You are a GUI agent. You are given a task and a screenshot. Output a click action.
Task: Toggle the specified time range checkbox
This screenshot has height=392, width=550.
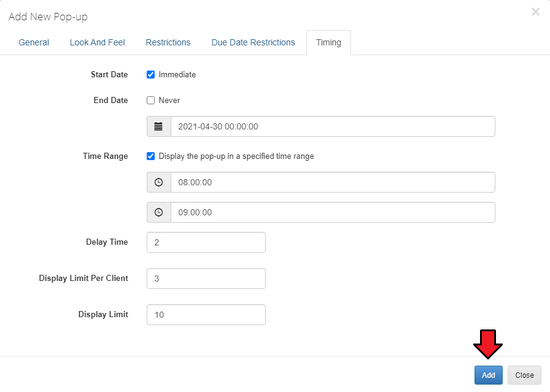pyautogui.click(x=151, y=156)
